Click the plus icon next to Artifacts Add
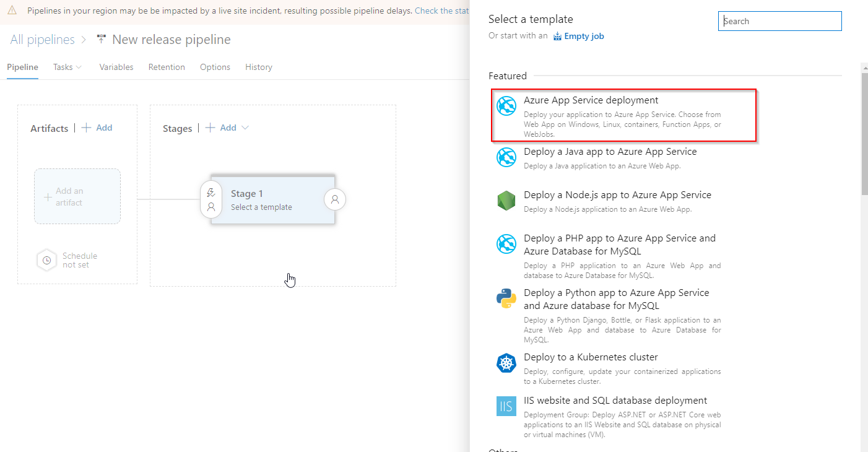Screen dimensions: 868x452 86,128
